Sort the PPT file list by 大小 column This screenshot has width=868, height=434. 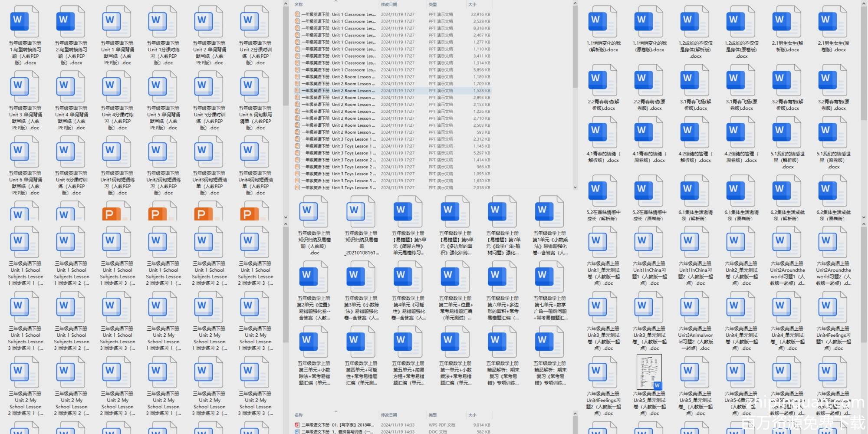(472, 4)
